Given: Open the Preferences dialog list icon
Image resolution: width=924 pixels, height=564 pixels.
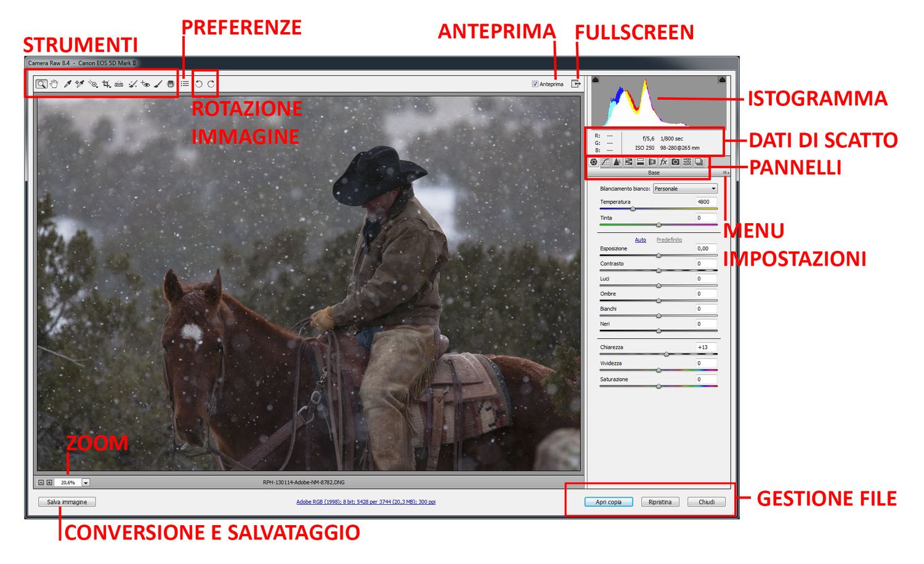Looking at the screenshot, I should pos(185,84).
